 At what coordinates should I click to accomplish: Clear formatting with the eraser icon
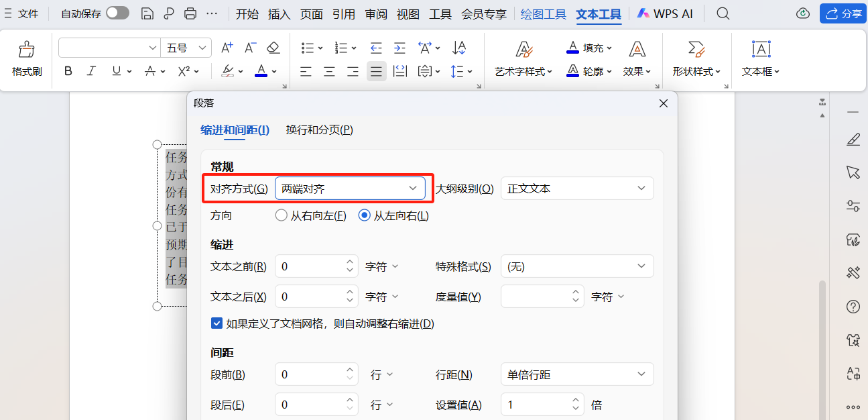click(x=273, y=47)
